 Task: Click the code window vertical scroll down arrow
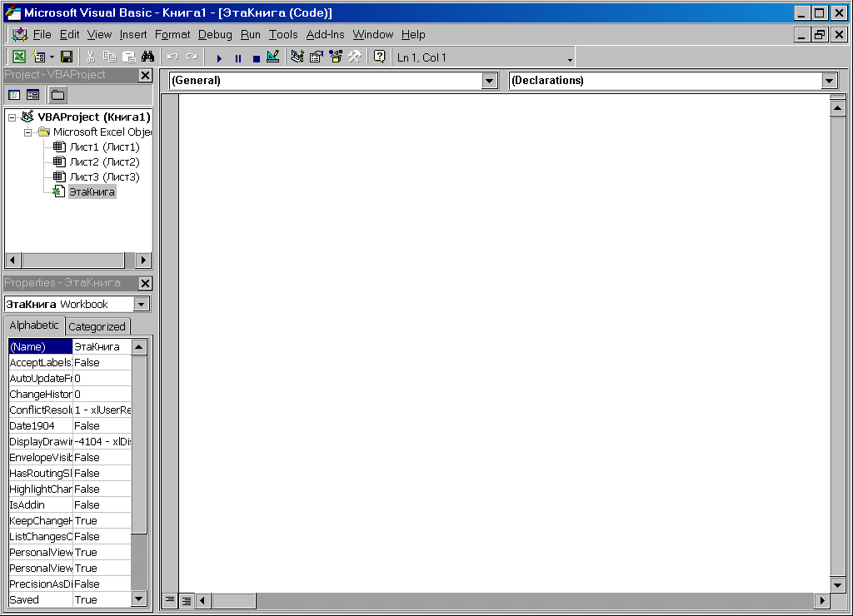point(838,585)
